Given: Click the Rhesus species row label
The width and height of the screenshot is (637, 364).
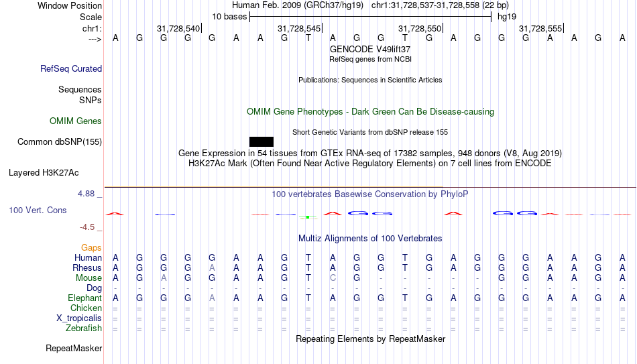Looking at the screenshot, I should click(87, 267).
